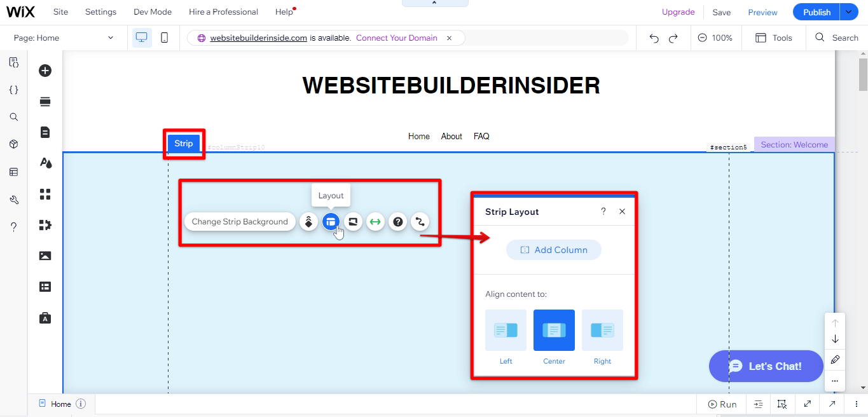
Task: Click Save in top bar
Action: (x=721, y=13)
